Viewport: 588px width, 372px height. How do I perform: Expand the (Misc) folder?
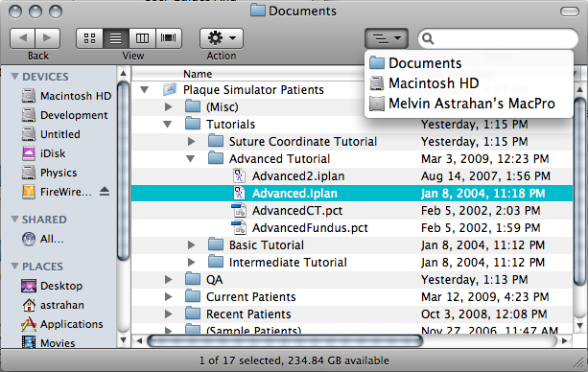click(169, 106)
